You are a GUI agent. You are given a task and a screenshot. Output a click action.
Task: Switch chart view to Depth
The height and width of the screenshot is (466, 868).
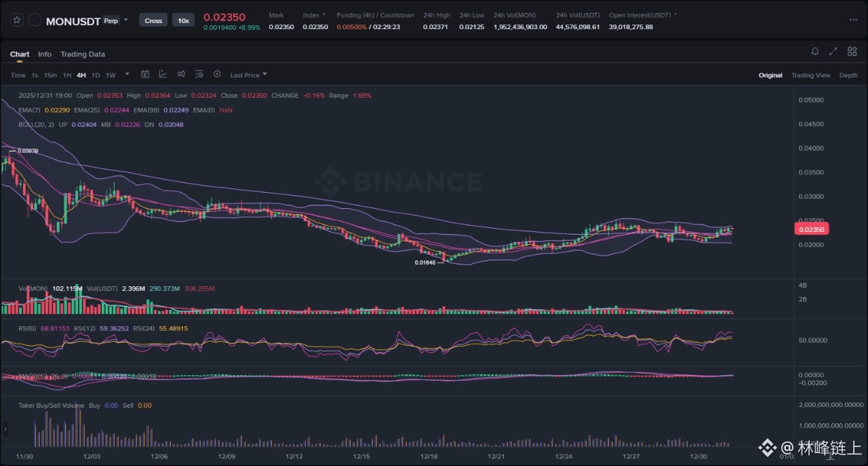click(x=848, y=75)
